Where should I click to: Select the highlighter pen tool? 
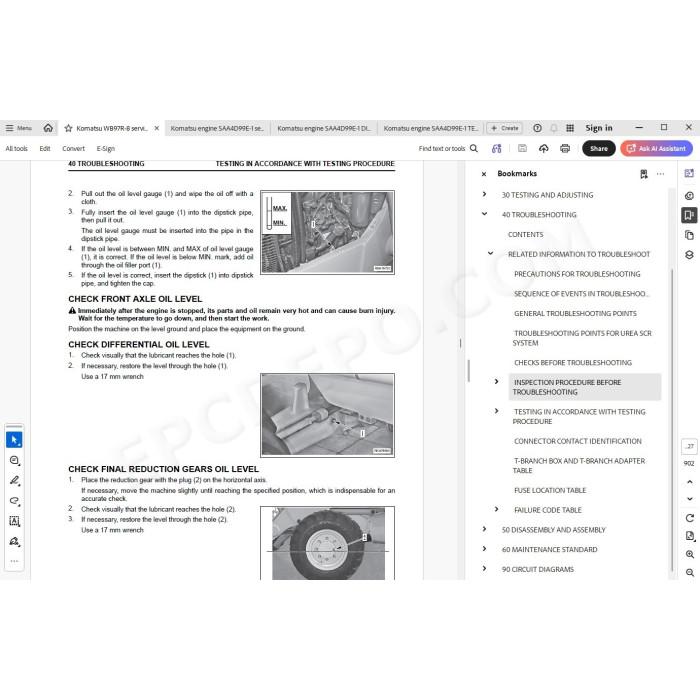[x=14, y=481]
